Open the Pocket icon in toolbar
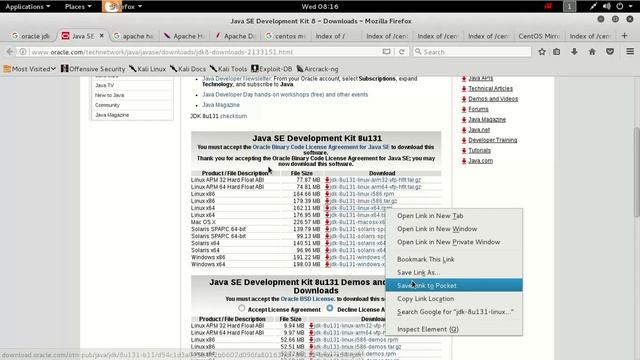 (x=610, y=52)
